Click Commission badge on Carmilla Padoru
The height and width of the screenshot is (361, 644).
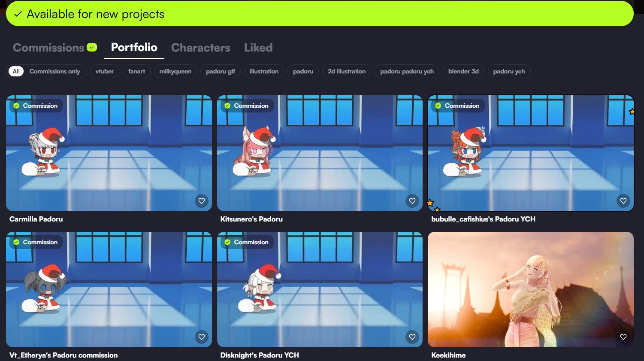pos(36,106)
